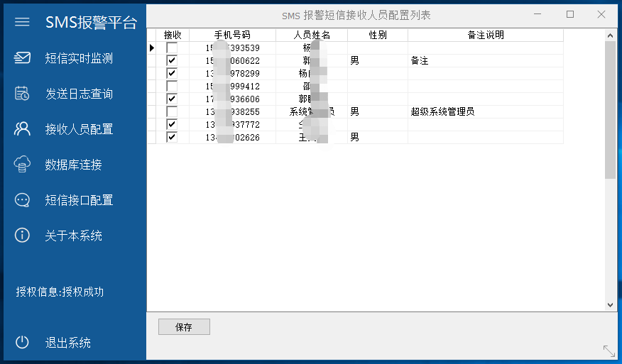Click the 保存 button

[184, 327]
